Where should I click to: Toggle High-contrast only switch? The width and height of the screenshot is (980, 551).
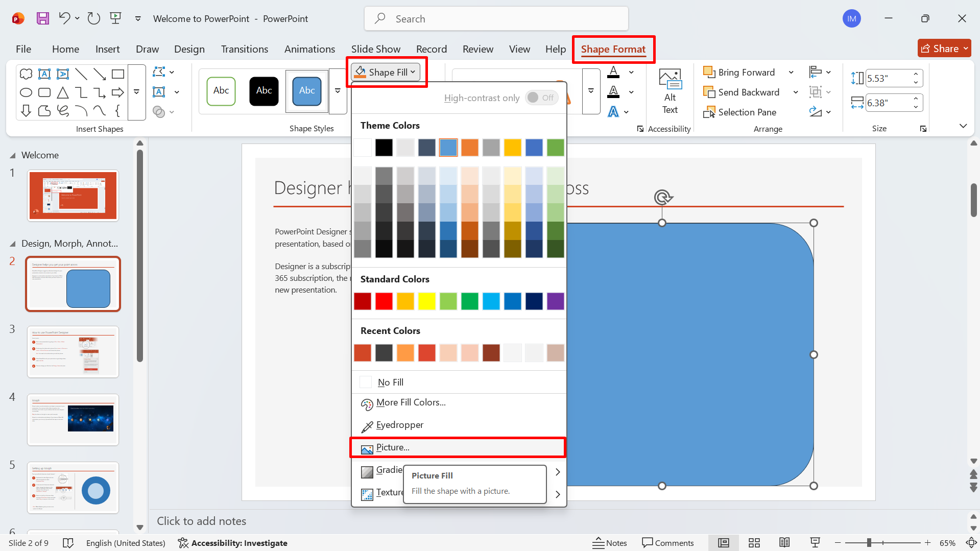click(541, 98)
